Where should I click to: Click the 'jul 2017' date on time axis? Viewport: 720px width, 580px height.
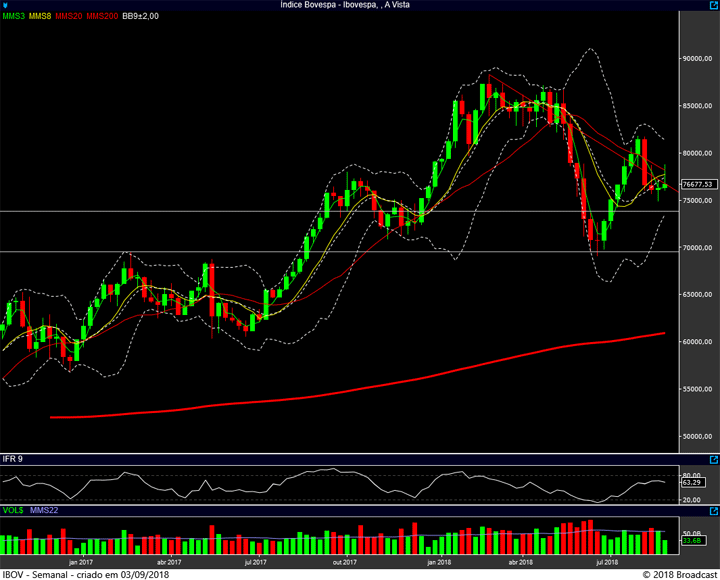[x=255, y=563]
